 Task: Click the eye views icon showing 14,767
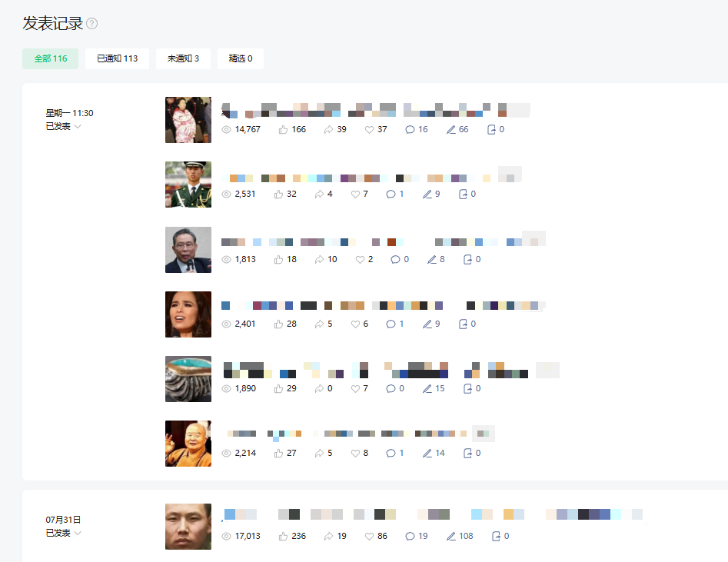pyautogui.click(x=226, y=130)
